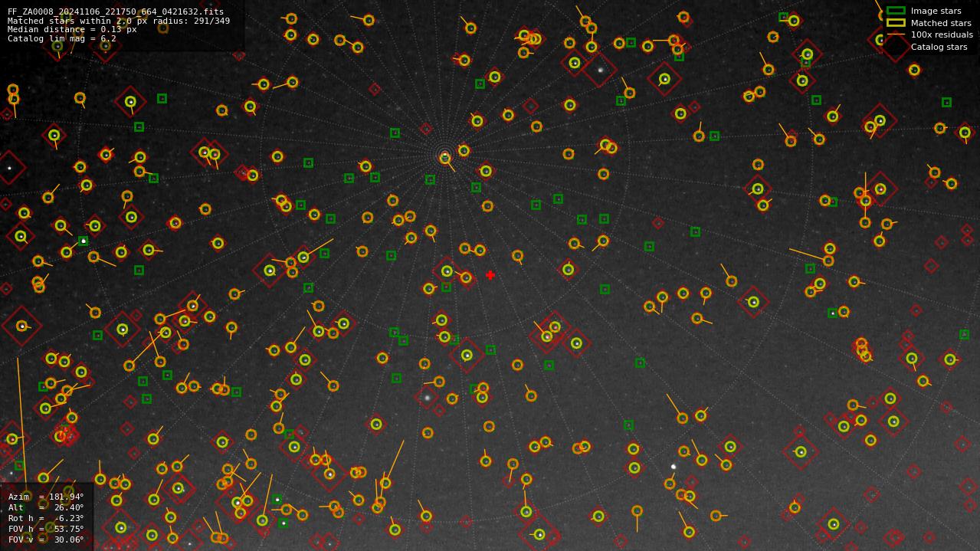Click the 'Image stars' legend label
Viewport: 980px width, 551px height.
pos(936,11)
